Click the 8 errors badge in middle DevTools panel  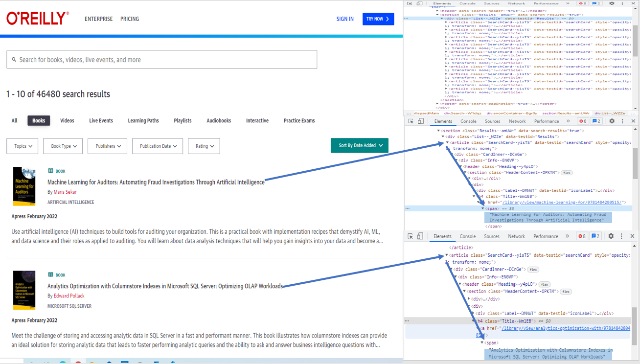[583, 121]
